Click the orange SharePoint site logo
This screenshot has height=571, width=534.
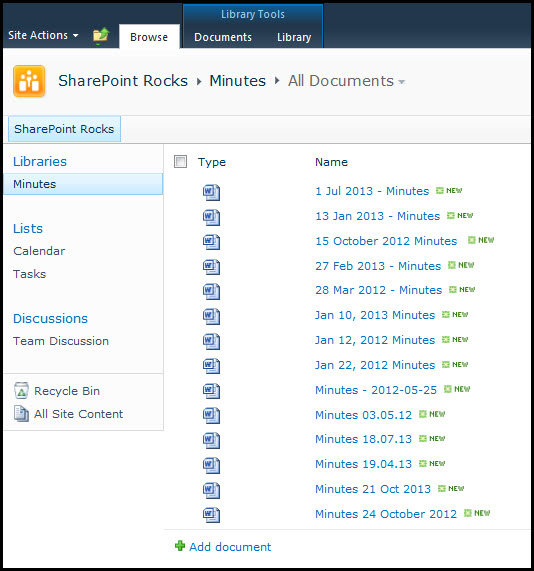(29, 81)
